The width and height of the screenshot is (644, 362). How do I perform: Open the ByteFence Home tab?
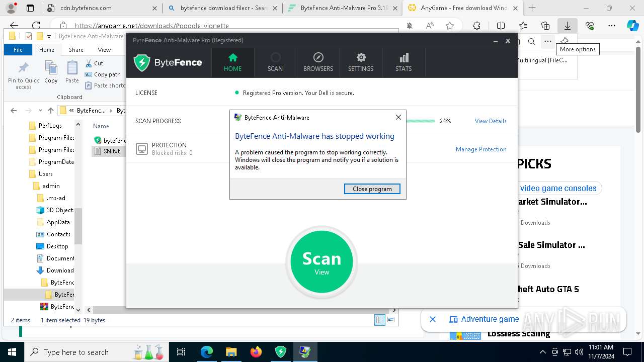point(232,62)
